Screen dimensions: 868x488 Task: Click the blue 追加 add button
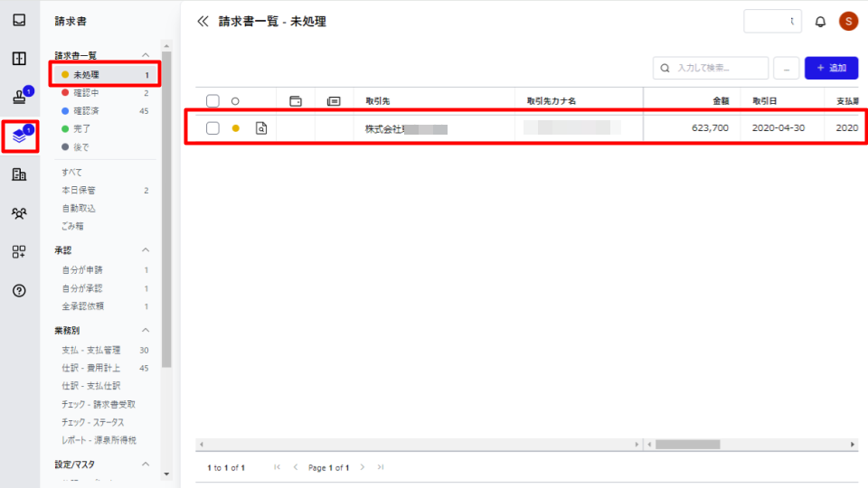tap(831, 68)
